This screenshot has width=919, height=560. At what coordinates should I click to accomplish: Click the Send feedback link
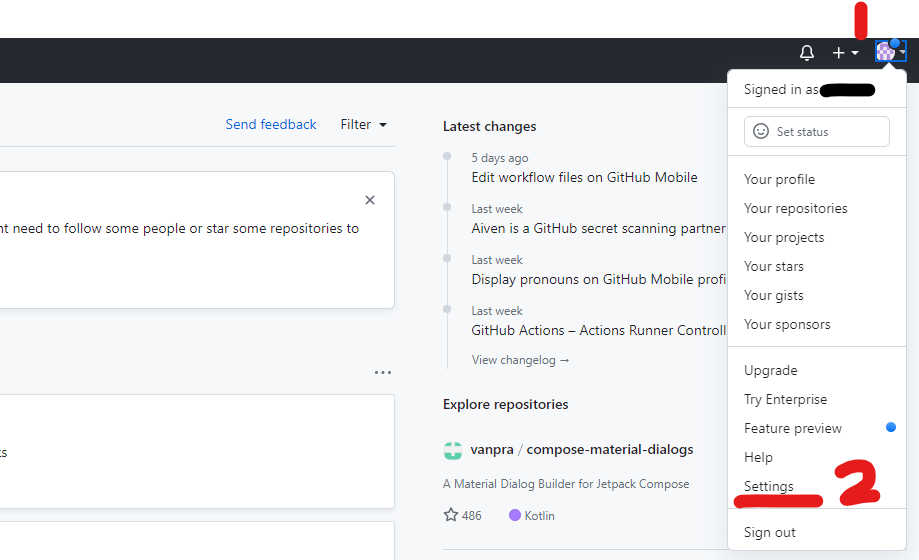[271, 124]
